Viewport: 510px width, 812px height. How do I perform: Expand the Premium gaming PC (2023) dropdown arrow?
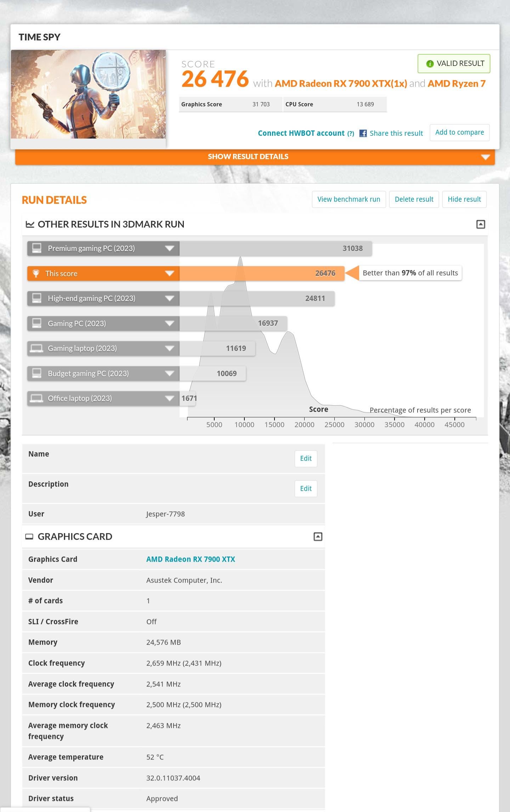pos(170,248)
